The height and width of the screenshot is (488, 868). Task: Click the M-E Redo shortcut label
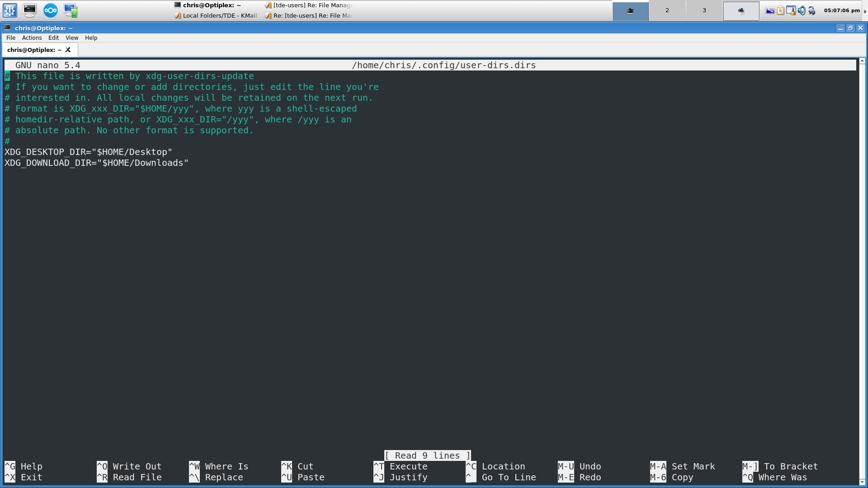tap(580, 478)
